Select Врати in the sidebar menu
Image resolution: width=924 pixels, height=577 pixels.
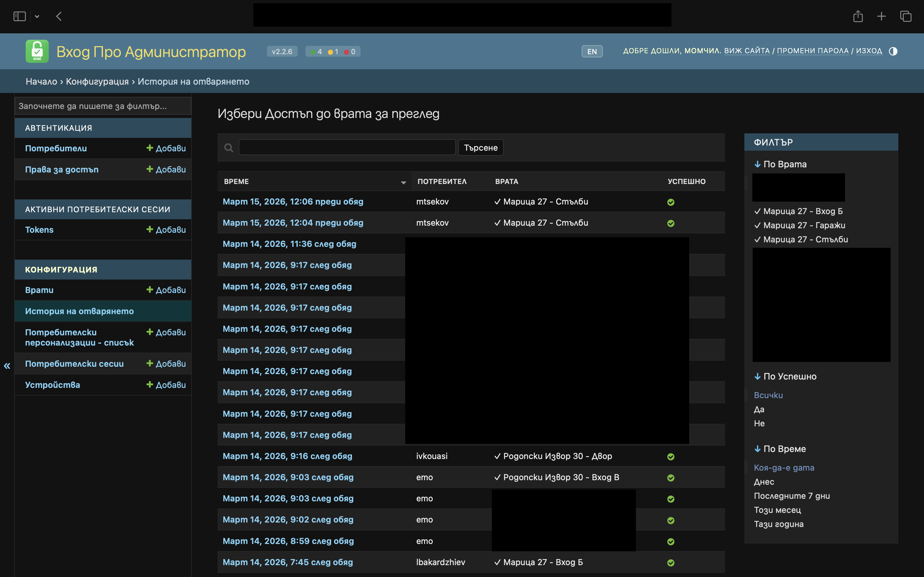point(39,290)
